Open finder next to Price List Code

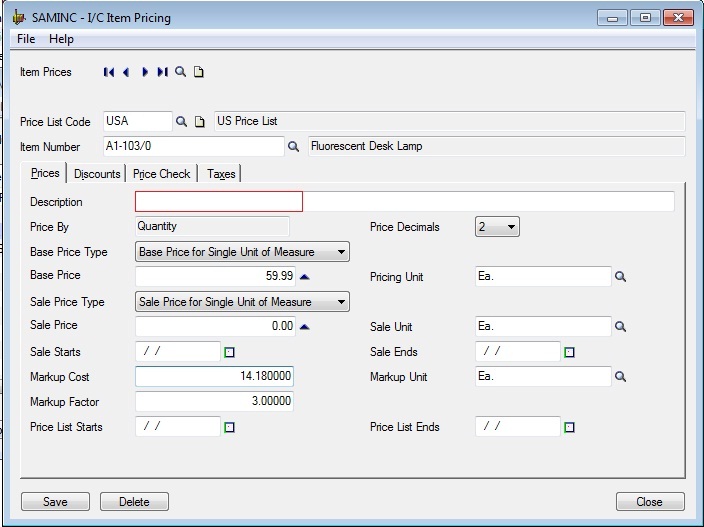[x=182, y=122]
